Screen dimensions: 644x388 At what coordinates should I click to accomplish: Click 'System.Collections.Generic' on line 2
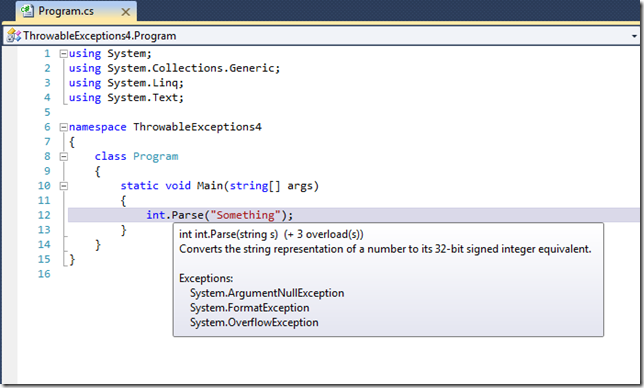point(191,68)
